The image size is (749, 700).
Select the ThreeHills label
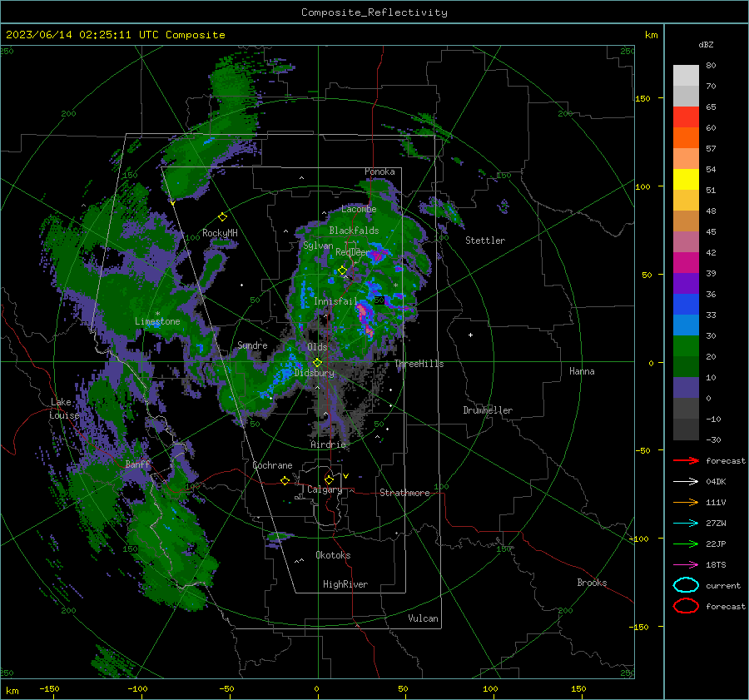point(419,364)
